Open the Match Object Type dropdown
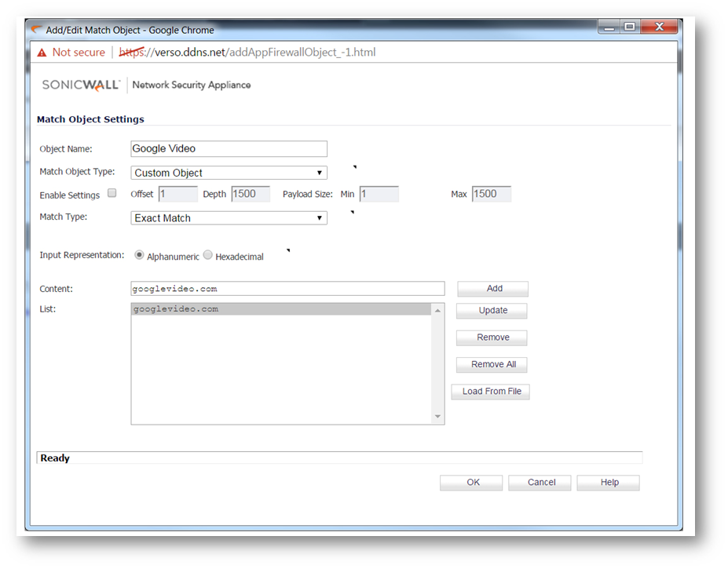728x569 pixels. (229, 173)
